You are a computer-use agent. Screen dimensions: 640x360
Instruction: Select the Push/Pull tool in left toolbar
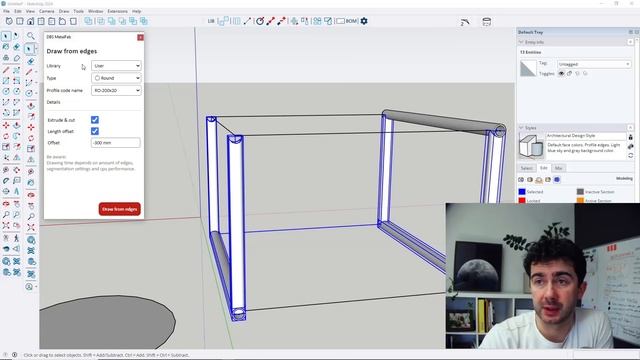coord(17,125)
